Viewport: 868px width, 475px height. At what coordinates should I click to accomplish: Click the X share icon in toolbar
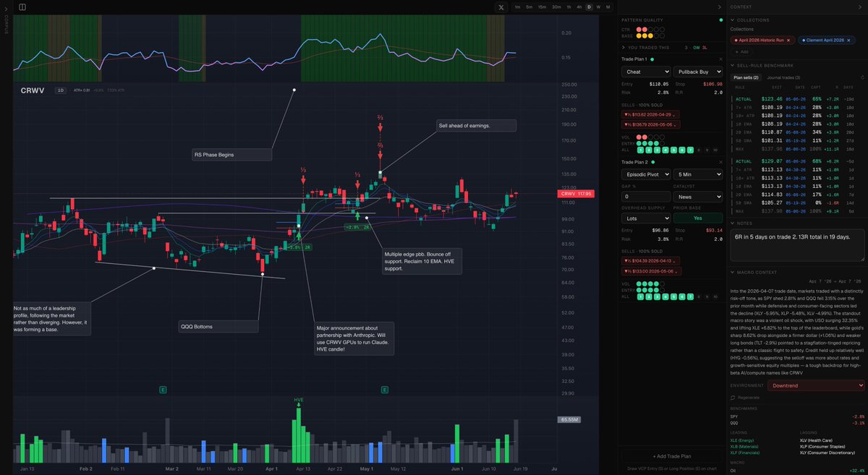point(501,7)
